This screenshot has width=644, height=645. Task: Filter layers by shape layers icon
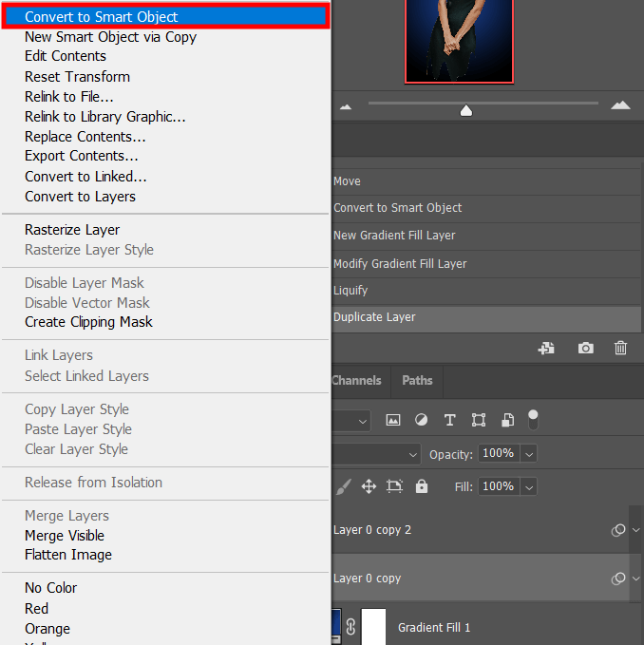click(479, 420)
